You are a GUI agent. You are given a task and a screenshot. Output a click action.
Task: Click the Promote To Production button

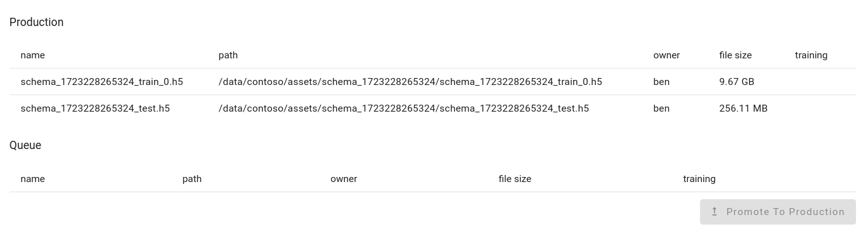tap(778, 212)
